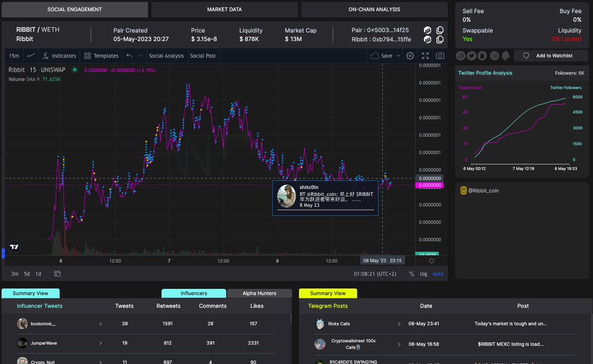Open the token's Twitter link icon
The height and width of the screenshot is (364, 593).
pos(471,56)
